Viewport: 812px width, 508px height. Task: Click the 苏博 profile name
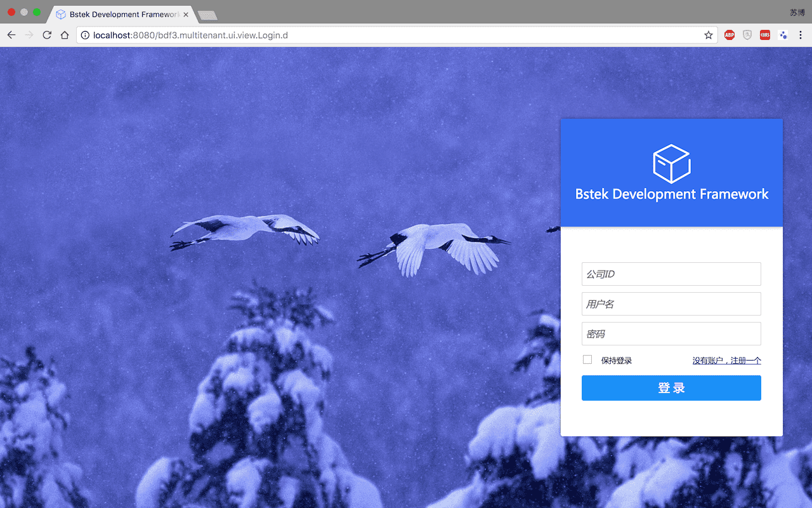point(797,13)
